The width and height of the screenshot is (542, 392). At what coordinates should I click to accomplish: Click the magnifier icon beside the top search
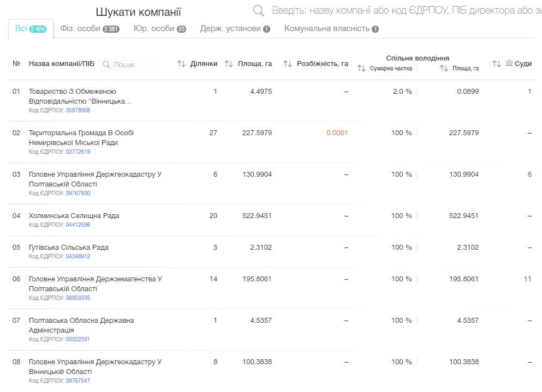click(259, 11)
